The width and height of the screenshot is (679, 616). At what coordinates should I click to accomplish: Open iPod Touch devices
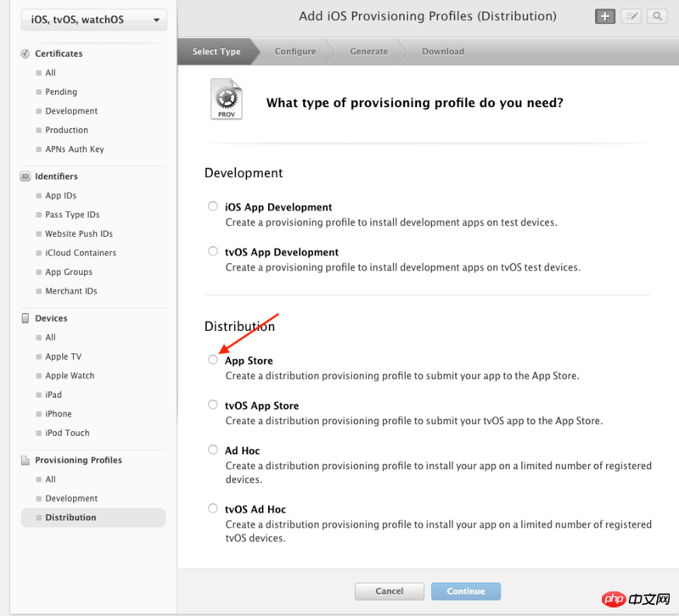click(x=67, y=433)
